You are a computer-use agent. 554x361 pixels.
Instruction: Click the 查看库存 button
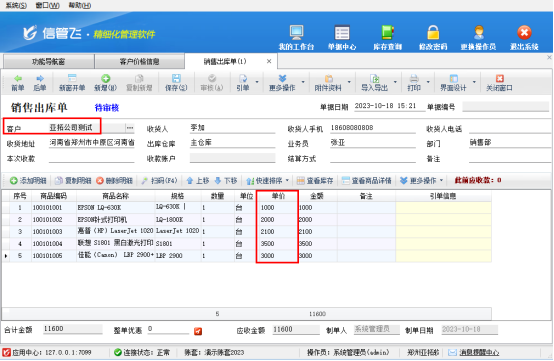click(x=315, y=180)
